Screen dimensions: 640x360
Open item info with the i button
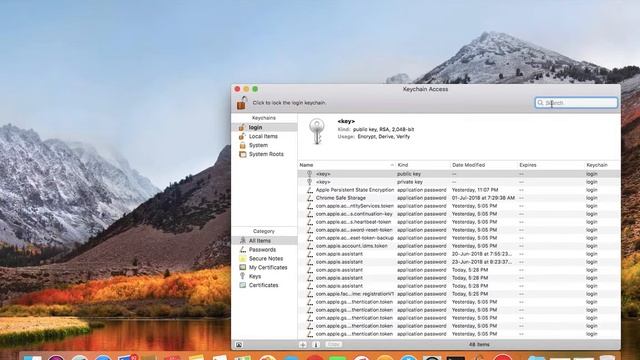(x=316, y=345)
